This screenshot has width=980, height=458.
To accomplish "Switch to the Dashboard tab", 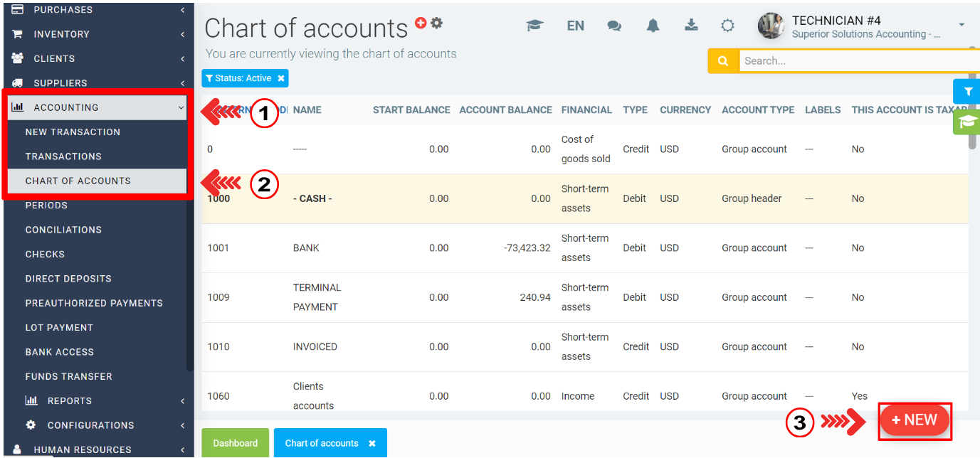I will click(235, 443).
